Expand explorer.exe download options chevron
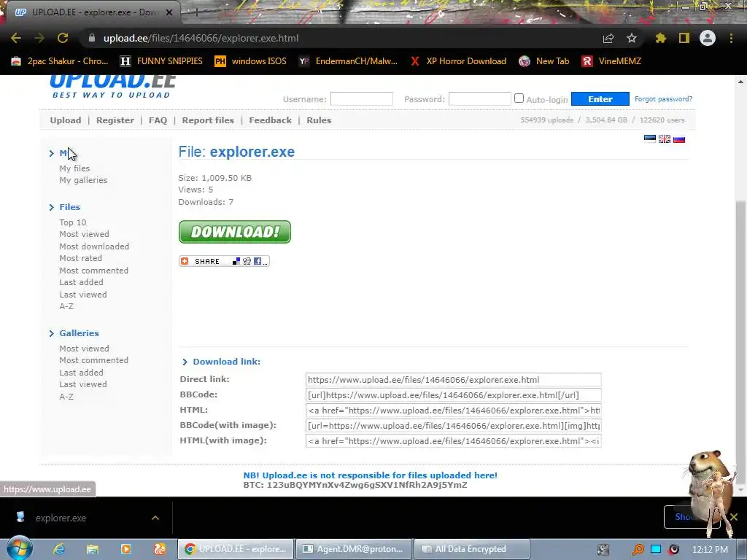The height and width of the screenshot is (560, 747). (x=155, y=518)
